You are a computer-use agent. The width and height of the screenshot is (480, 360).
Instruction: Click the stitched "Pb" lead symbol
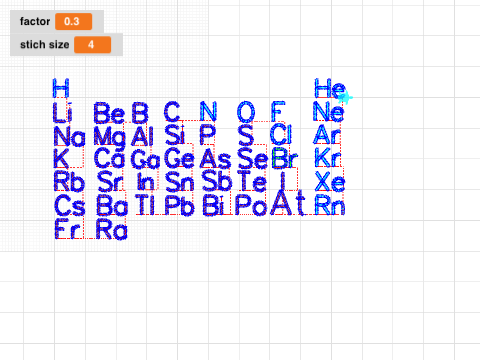[180, 205]
